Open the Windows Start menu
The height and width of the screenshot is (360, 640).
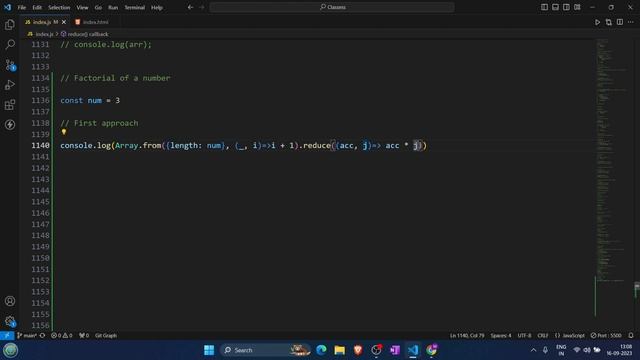point(209,350)
